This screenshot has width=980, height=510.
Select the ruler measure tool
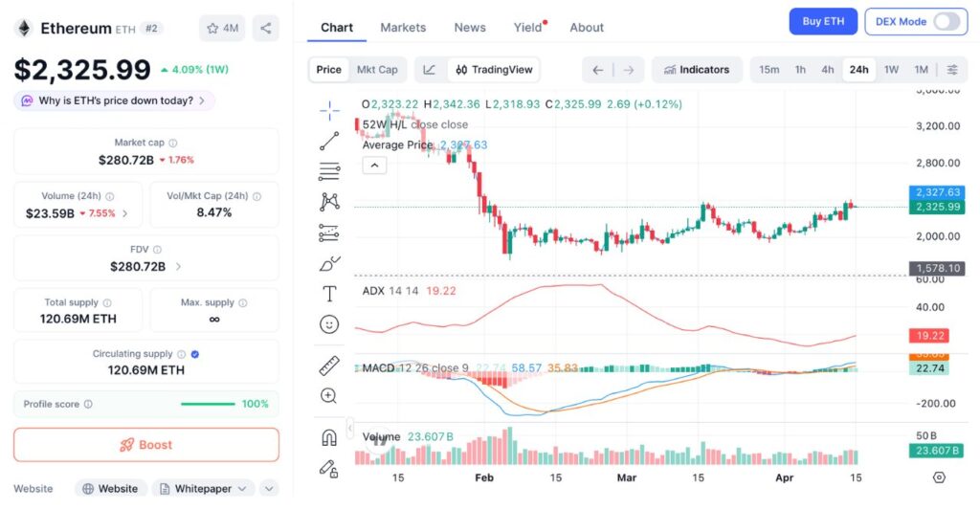point(329,365)
